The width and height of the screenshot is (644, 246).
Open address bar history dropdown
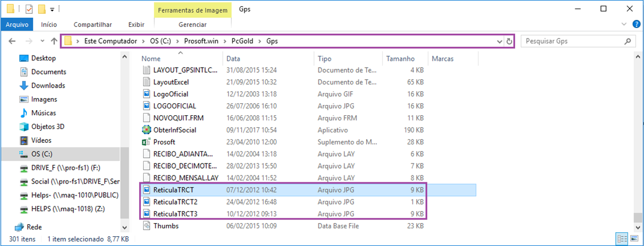coord(500,41)
